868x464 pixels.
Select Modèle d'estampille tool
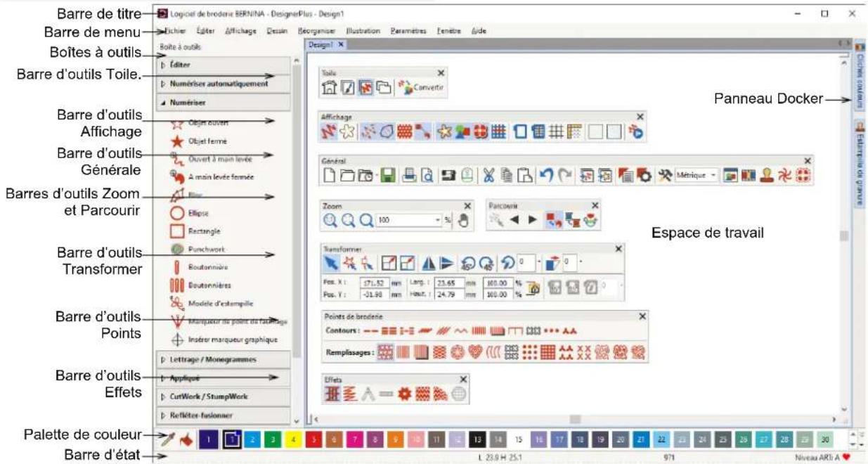coord(212,304)
